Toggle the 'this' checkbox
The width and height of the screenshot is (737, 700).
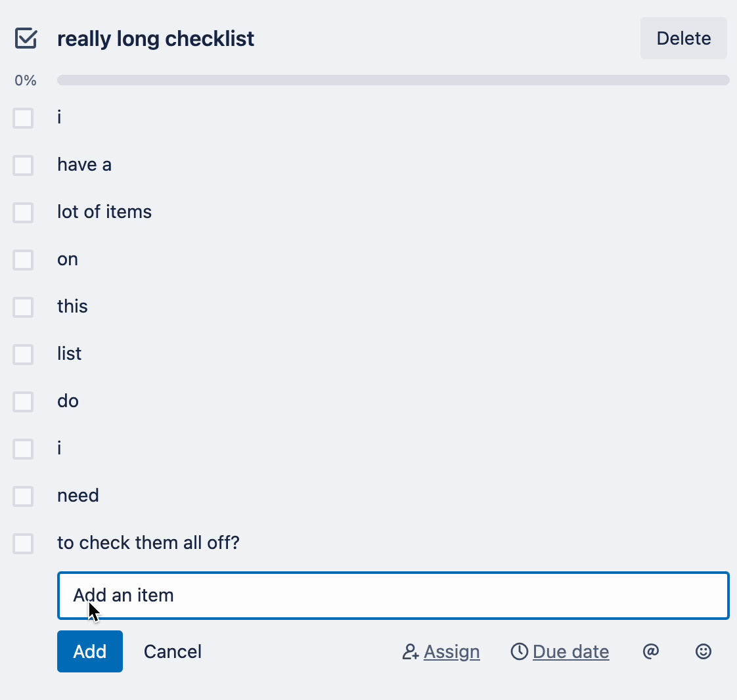tap(23, 307)
